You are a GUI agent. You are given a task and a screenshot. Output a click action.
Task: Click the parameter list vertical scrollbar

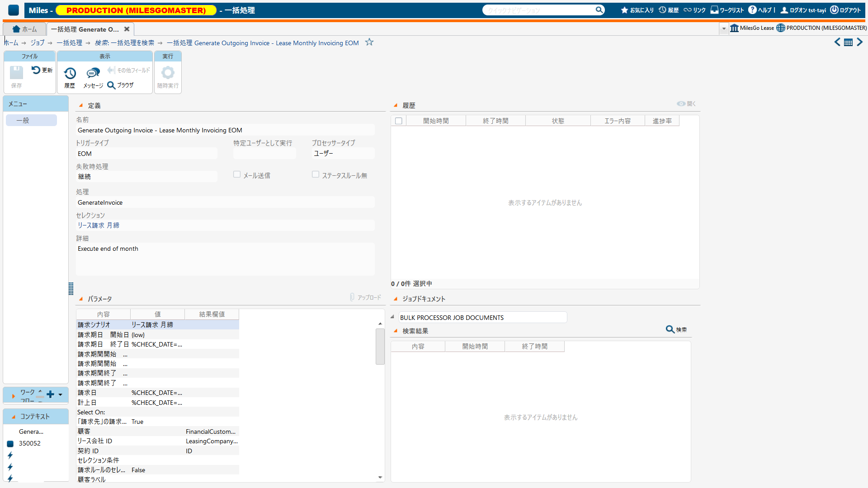pos(380,347)
